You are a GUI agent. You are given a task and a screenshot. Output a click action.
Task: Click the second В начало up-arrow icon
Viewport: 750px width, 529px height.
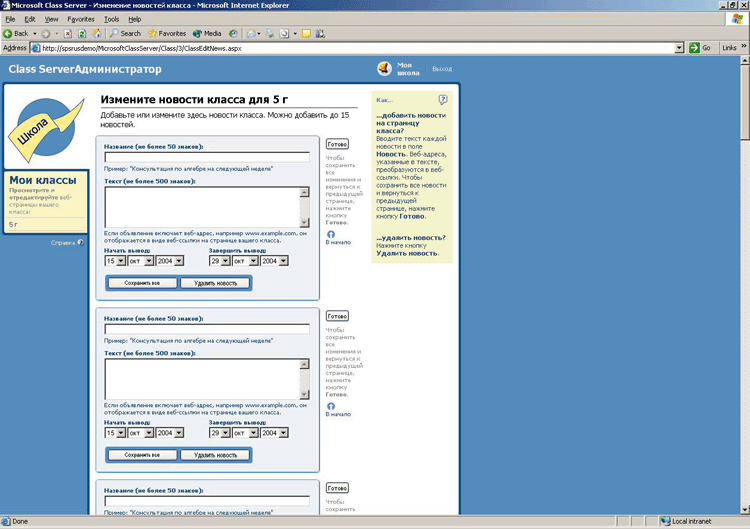pos(331,406)
